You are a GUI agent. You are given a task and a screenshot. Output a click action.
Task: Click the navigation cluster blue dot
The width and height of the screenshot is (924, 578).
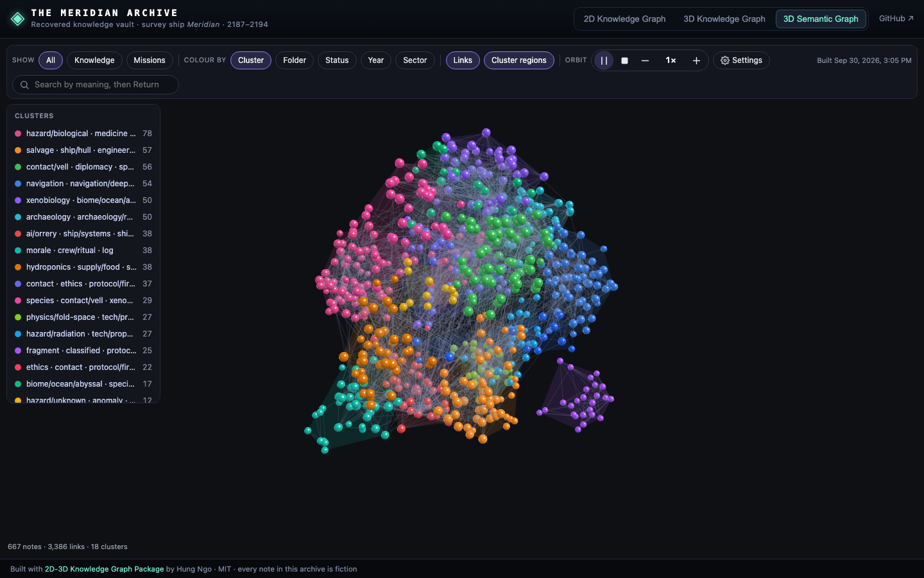click(x=18, y=184)
